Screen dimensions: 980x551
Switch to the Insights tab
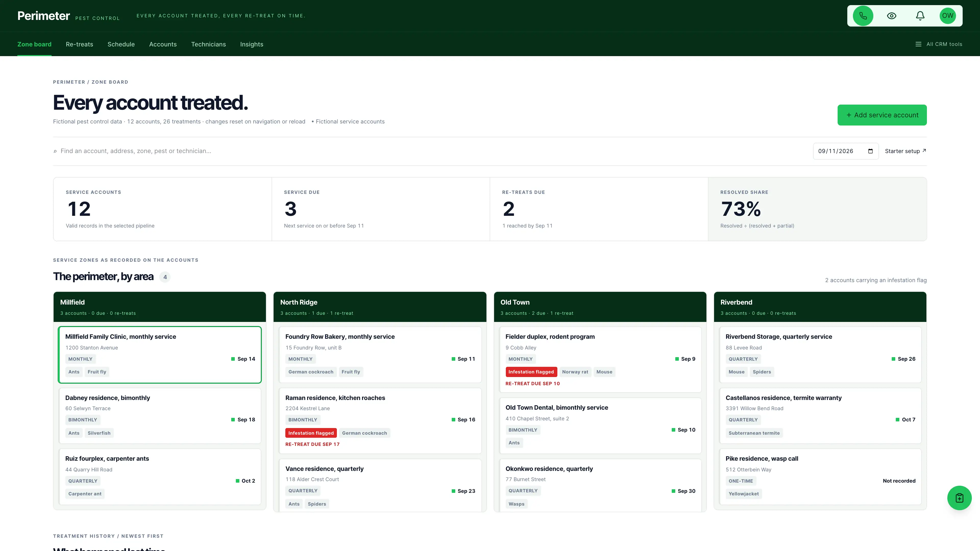click(x=251, y=44)
